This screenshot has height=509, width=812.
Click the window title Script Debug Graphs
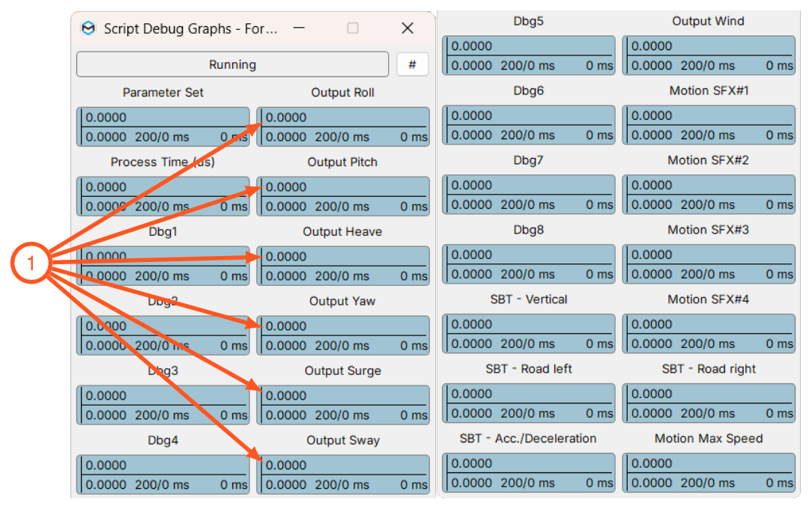click(x=190, y=28)
